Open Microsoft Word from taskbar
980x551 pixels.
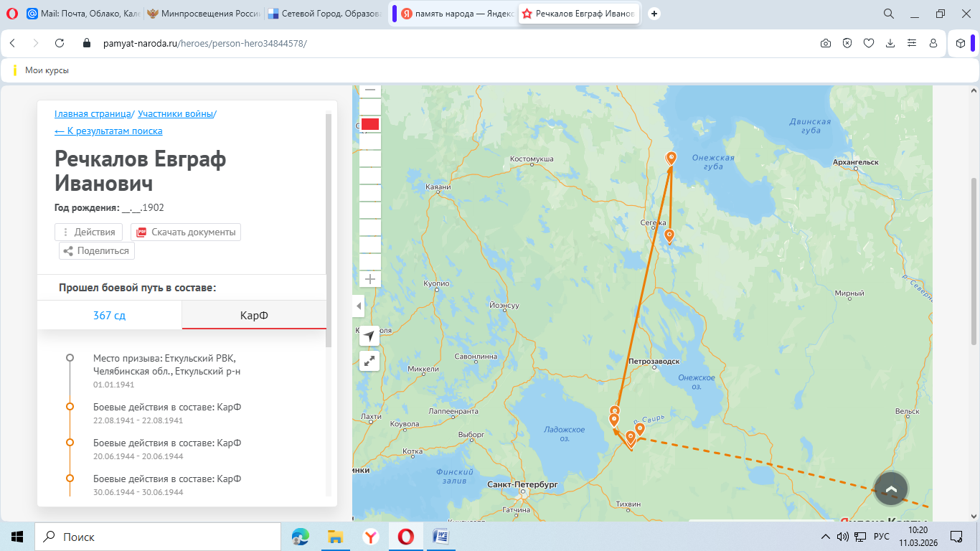pos(441,537)
